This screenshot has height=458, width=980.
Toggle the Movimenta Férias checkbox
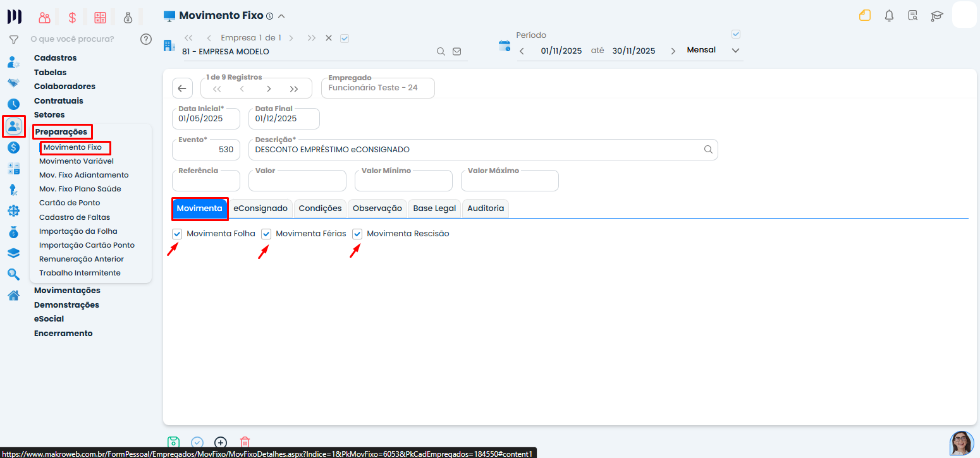point(266,234)
